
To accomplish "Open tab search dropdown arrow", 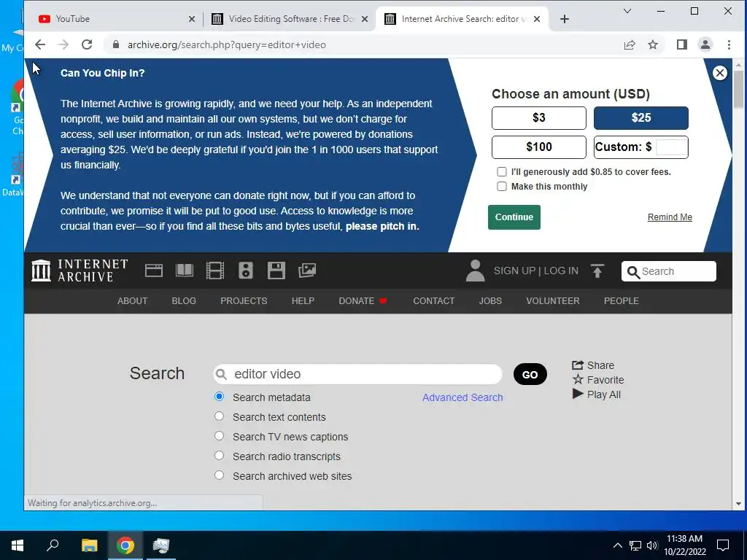I will click(627, 11).
